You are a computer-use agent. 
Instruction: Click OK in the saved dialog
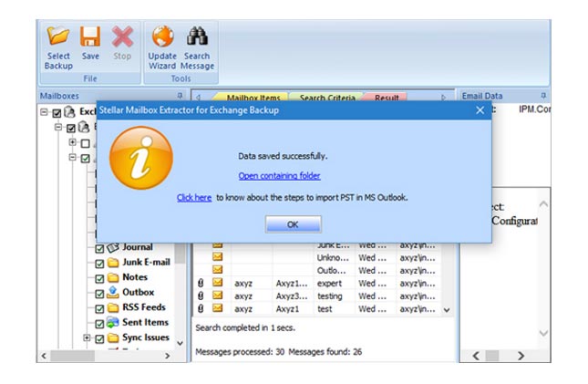(293, 224)
